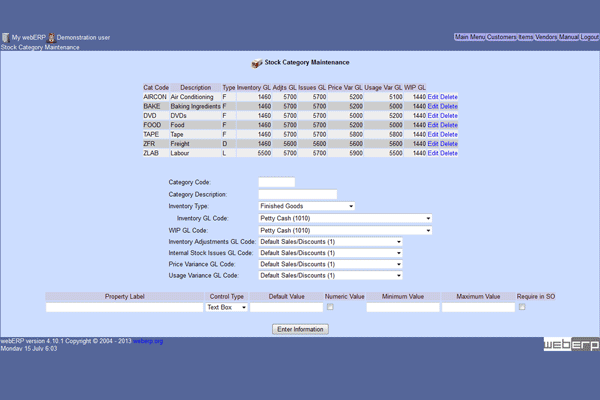Open the Main Menu
This screenshot has height=400, width=600.
point(470,37)
